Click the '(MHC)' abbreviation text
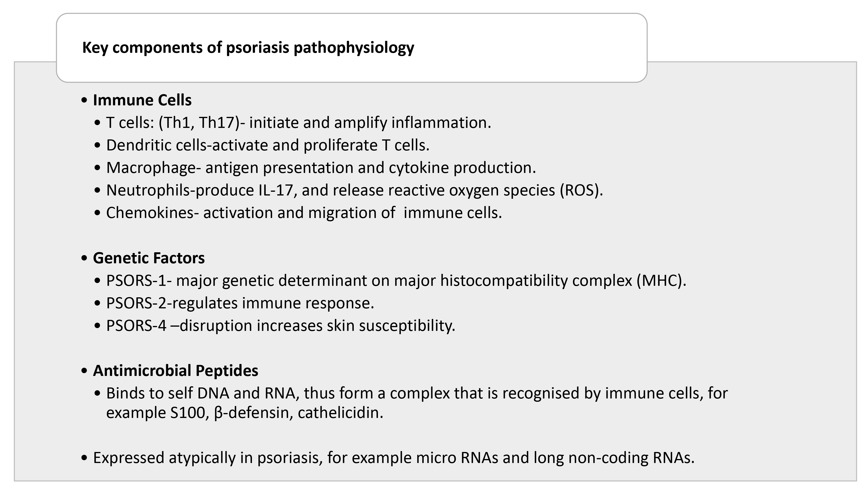 pyautogui.click(x=660, y=281)
